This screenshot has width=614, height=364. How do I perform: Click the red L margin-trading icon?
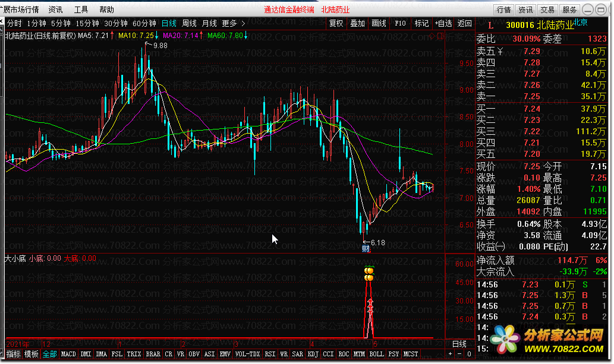coord(490,26)
